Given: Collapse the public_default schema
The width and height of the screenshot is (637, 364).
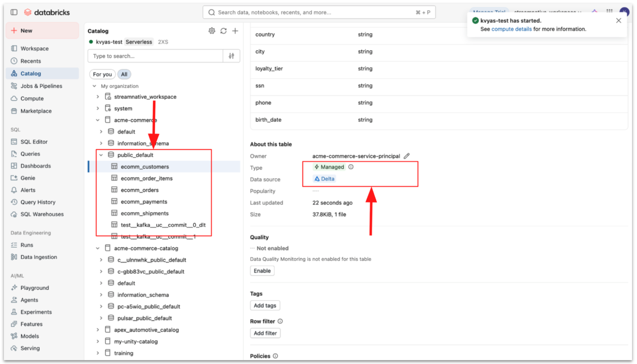Looking at the screenshot, I should 101,155.
